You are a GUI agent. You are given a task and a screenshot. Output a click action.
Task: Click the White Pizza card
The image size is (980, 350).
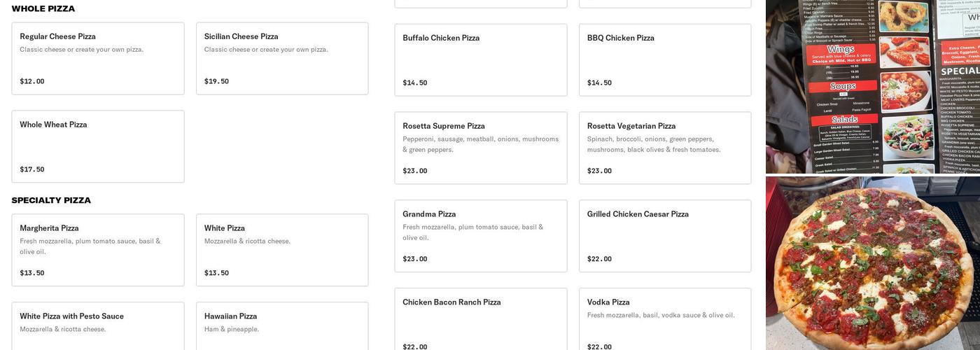[x=282, y=250]
